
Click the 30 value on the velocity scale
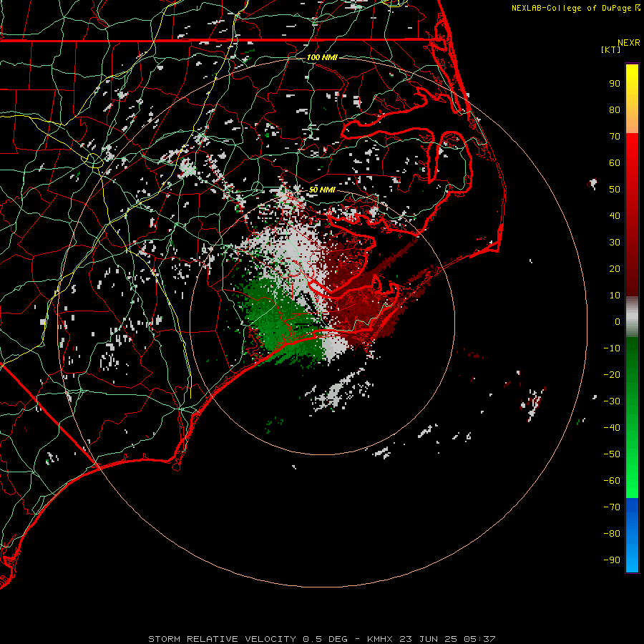[x=615, y=243]
